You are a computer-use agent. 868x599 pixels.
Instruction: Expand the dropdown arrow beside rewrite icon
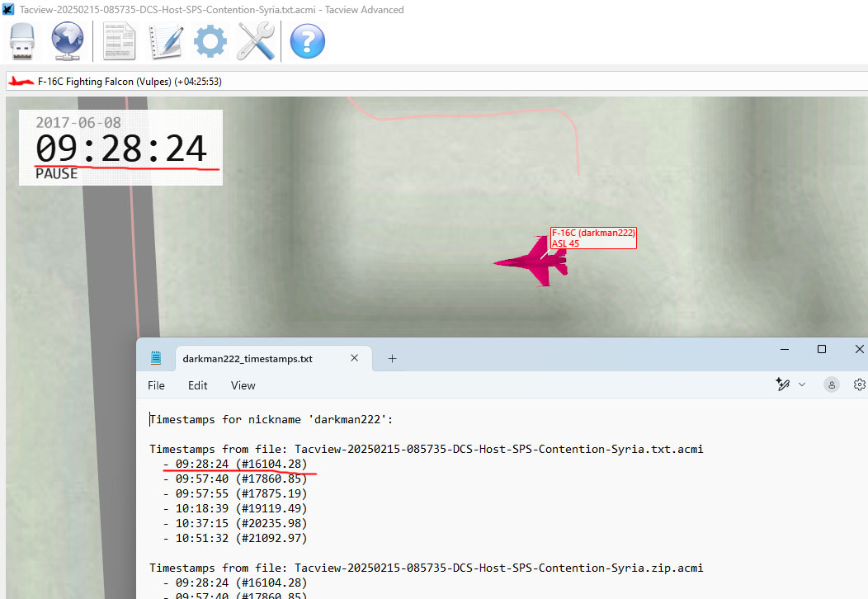801,385
